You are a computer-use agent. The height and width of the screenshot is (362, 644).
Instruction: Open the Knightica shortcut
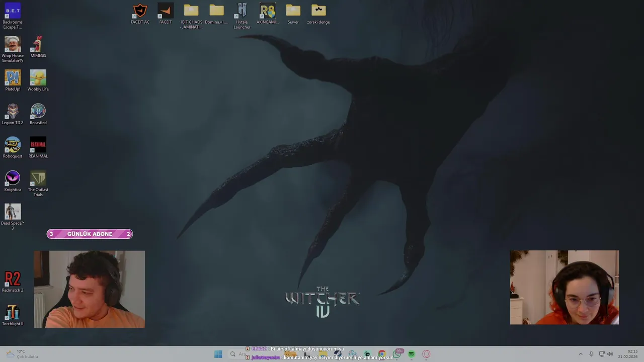click(x=13, y=181)
